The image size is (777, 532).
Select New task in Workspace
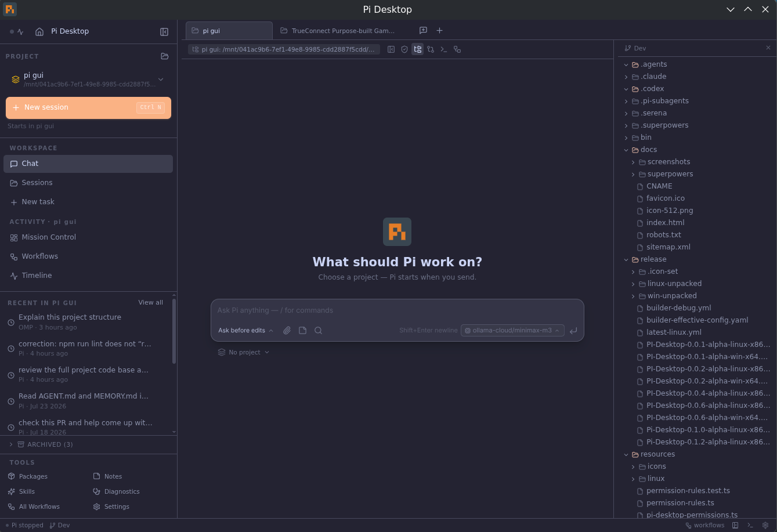tap(88, 202)
